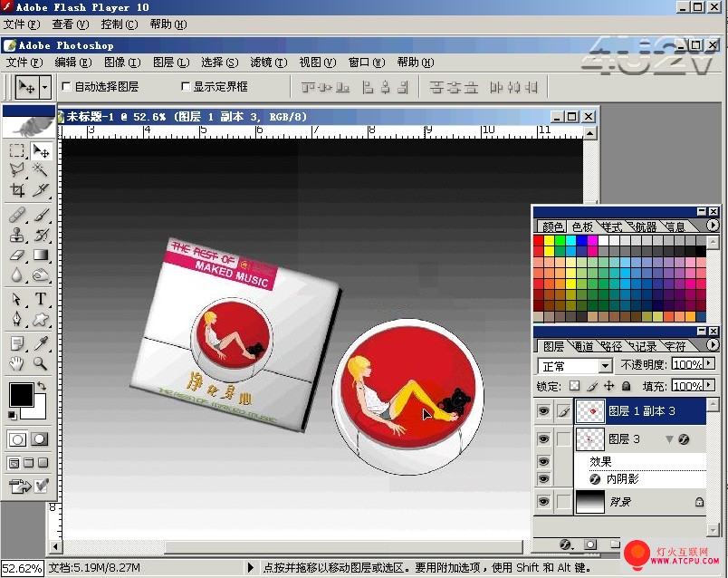Open status bar document info arrow
The height and width of the screenshot is (578, 728).
point(251,567)
